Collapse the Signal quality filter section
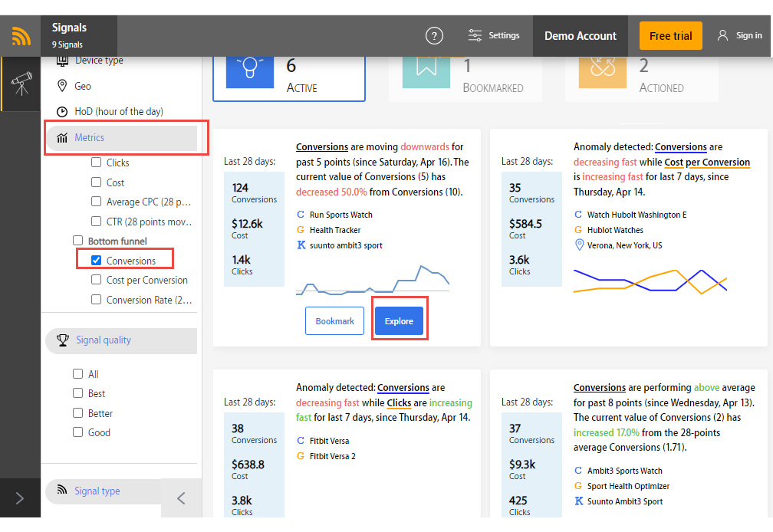The width and height of the screenshot is (773, 532). pyautogui.click(x=121, y=340)
